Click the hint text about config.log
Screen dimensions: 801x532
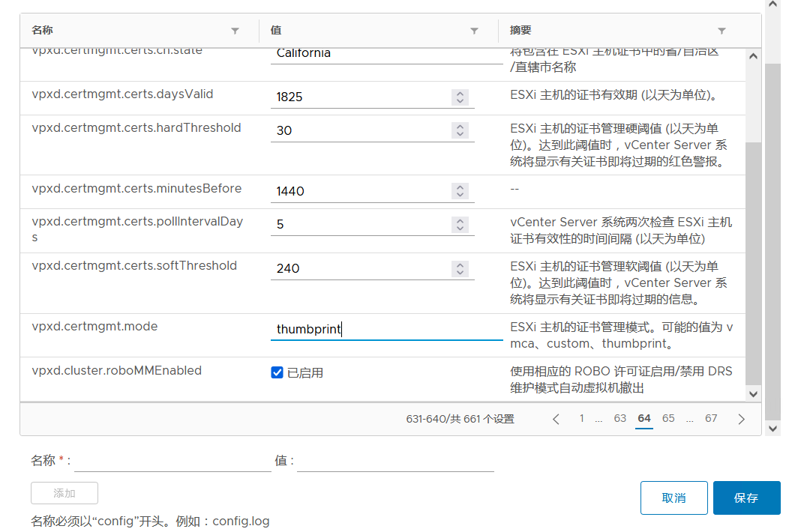(x=150, y=522)
